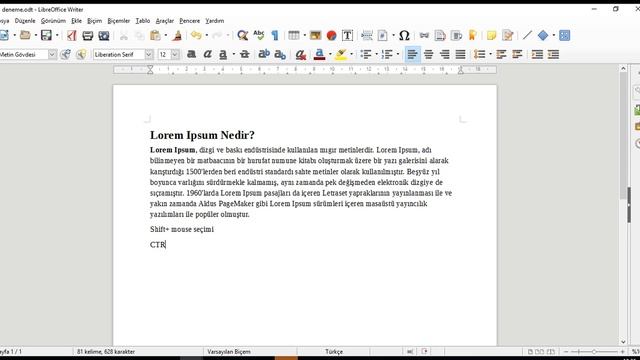640x360 pixels.
Task: Insert a hyperlink with the chain icon
Action: pos(424,36)
